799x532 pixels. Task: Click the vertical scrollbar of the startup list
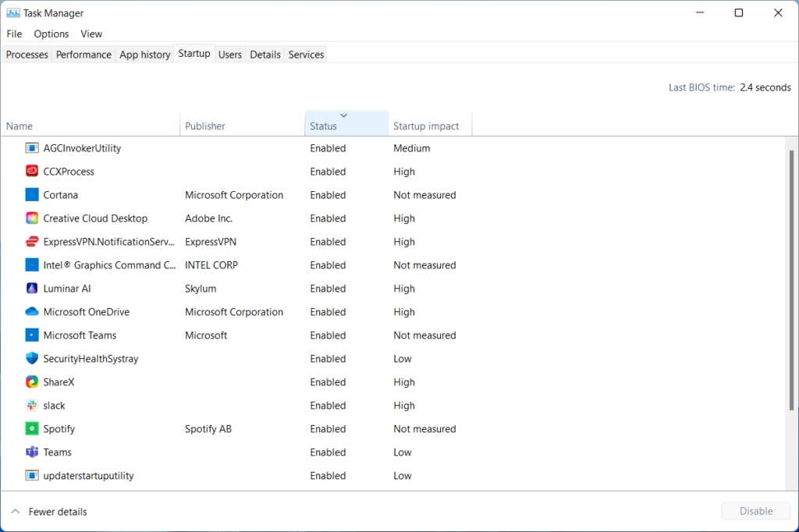[x=791, y=280]
